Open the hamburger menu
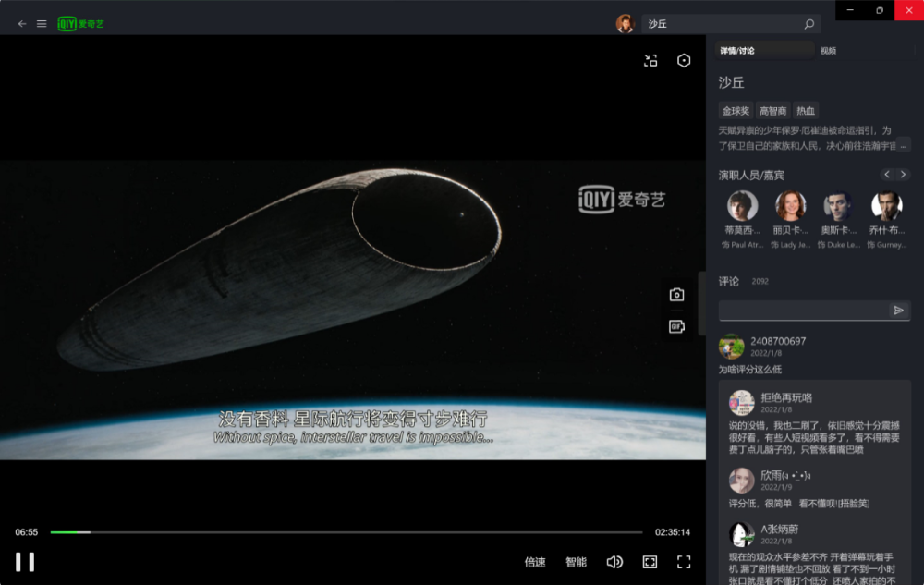 (42, 23)
